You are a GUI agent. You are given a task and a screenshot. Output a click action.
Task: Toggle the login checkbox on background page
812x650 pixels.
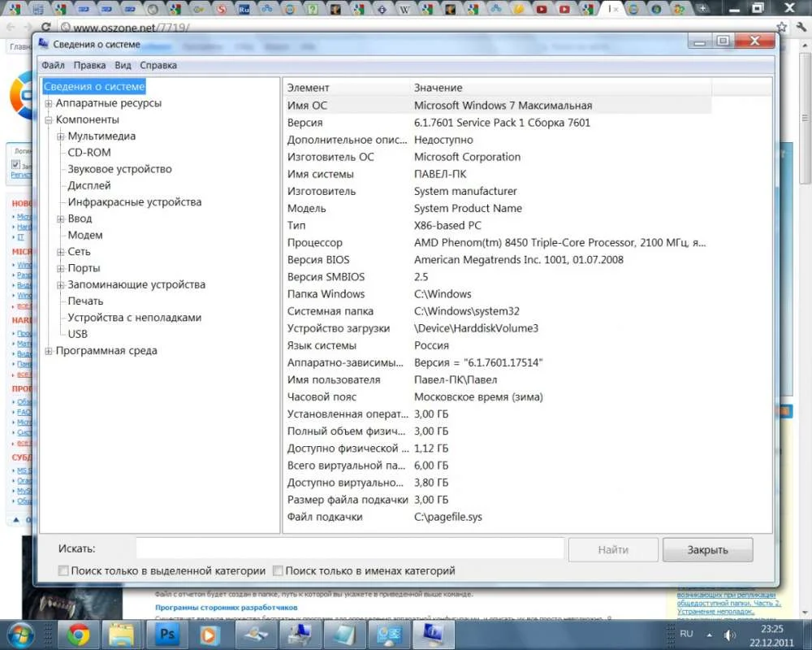click(x=15, y=164)
